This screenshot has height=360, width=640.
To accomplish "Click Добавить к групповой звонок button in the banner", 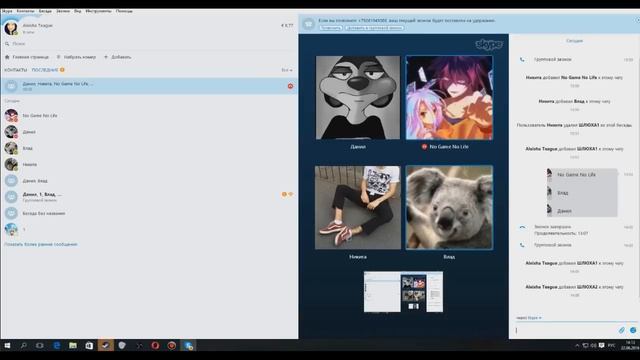I will [x=374, y=28].
